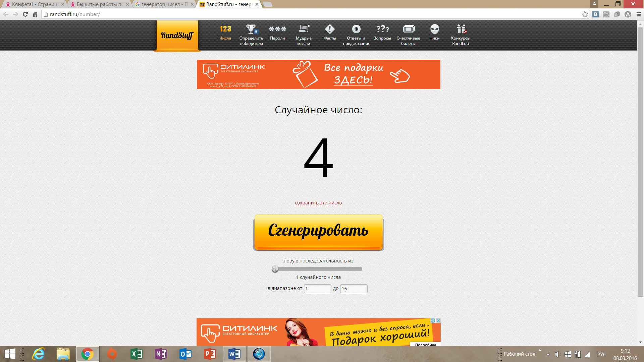Click the Ники alien head icon
The width and height of the screenshot is (644, 362).
(x=434, y=29)
